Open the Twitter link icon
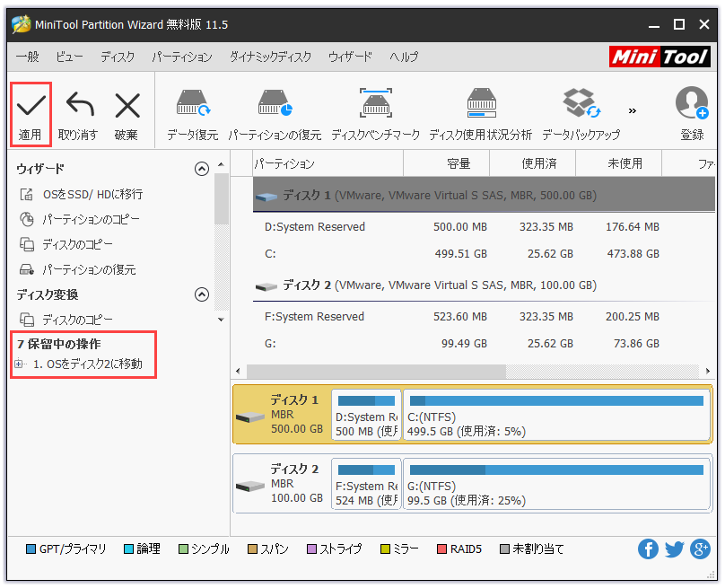The height and width of the screenshot is (588, 725). 674,549
